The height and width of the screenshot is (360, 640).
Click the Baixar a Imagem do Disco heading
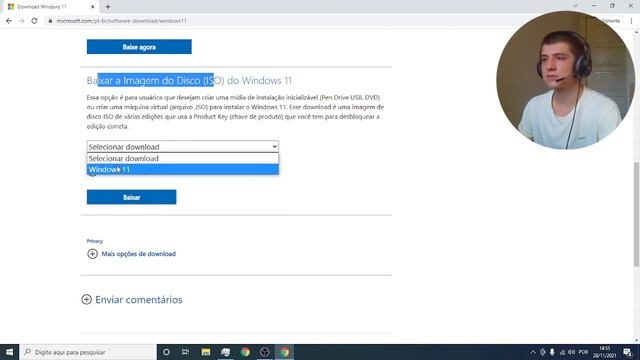[x=189, y=80]
